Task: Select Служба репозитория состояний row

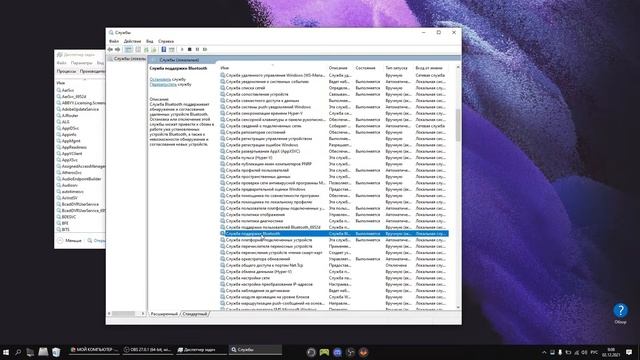Action: (x=334, y=132)
